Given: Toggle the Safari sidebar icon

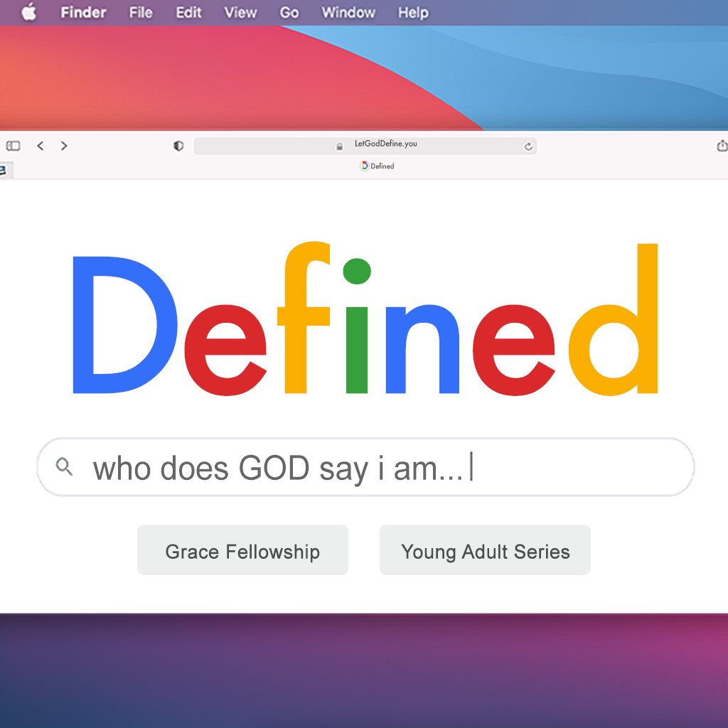Looking at the screenshot, I should point(13,146).
